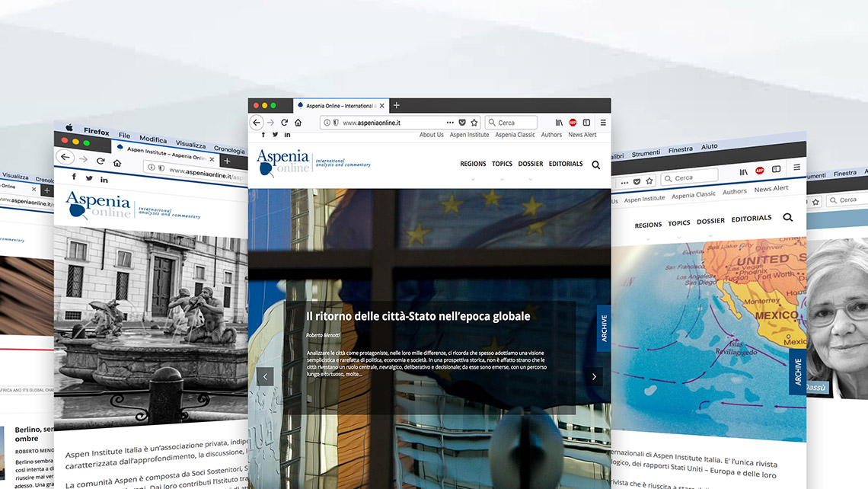Image resolution: width=868 pixels, height=489 pixels.
Task: Select Aspen Institute tab in left window
Action: [165, 153]
